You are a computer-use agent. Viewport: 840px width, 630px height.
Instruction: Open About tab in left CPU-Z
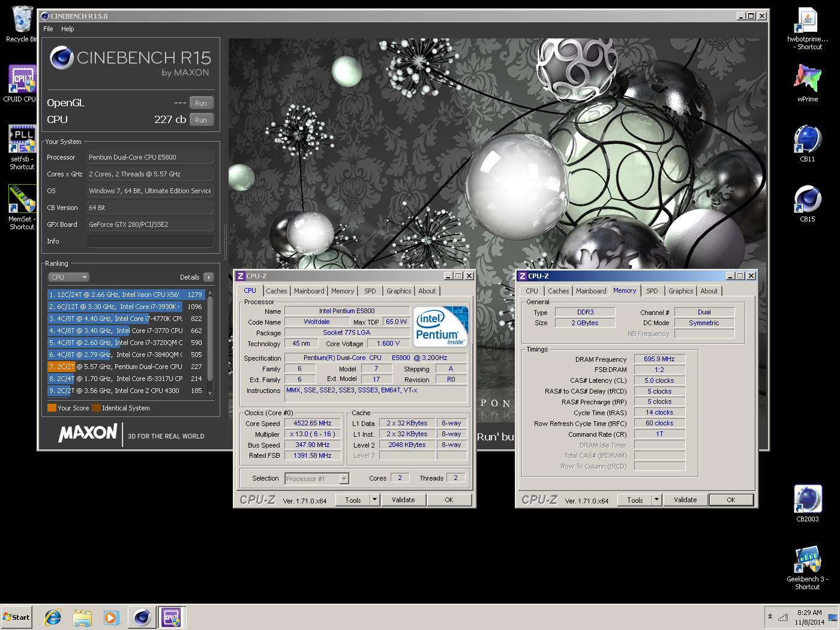[x=427, y=291]
